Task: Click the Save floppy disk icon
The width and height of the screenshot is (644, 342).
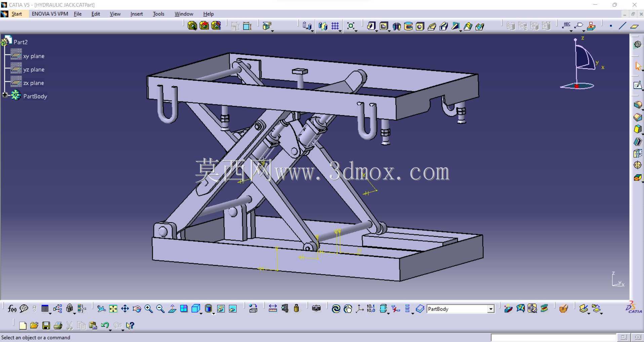Action: (46, 325)
